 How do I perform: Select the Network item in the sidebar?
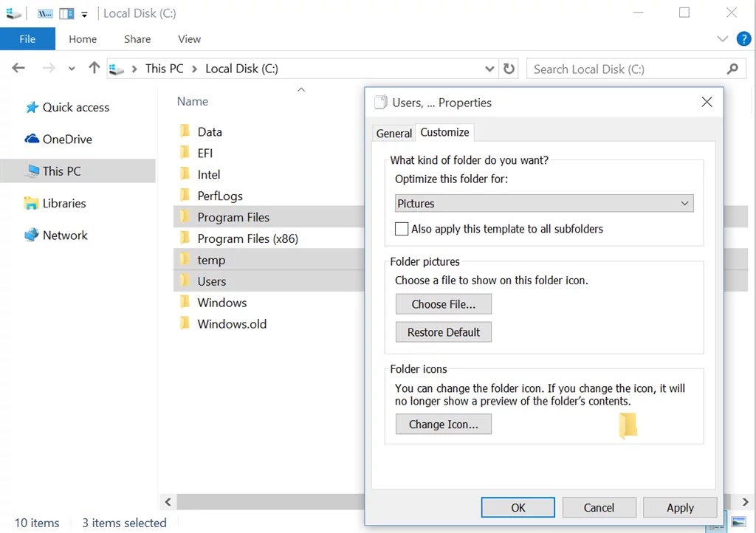[63, 235]
